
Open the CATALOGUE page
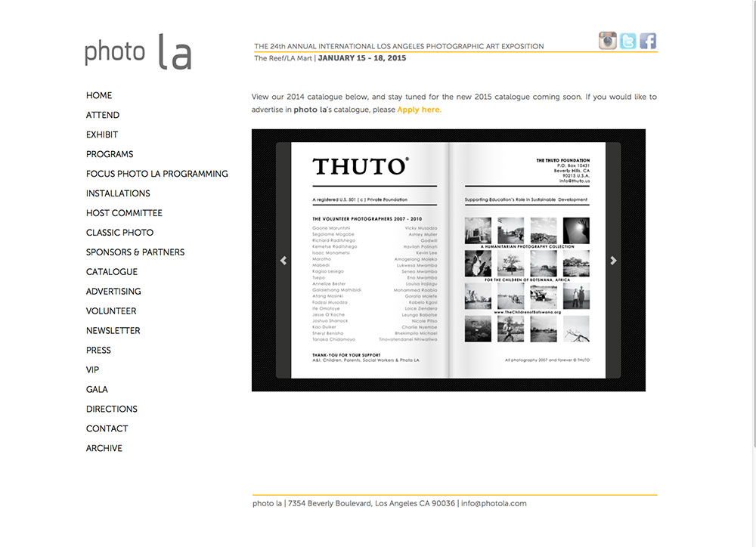112,272
